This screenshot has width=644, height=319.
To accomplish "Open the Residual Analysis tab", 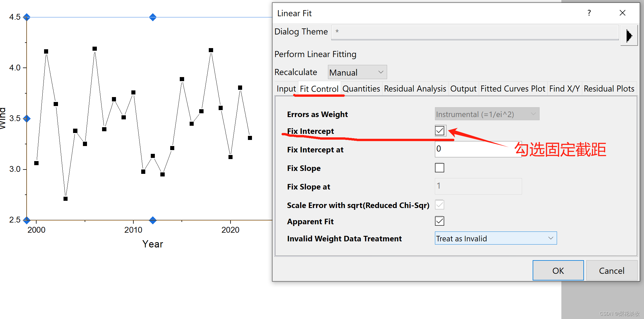I will [415, 89].
